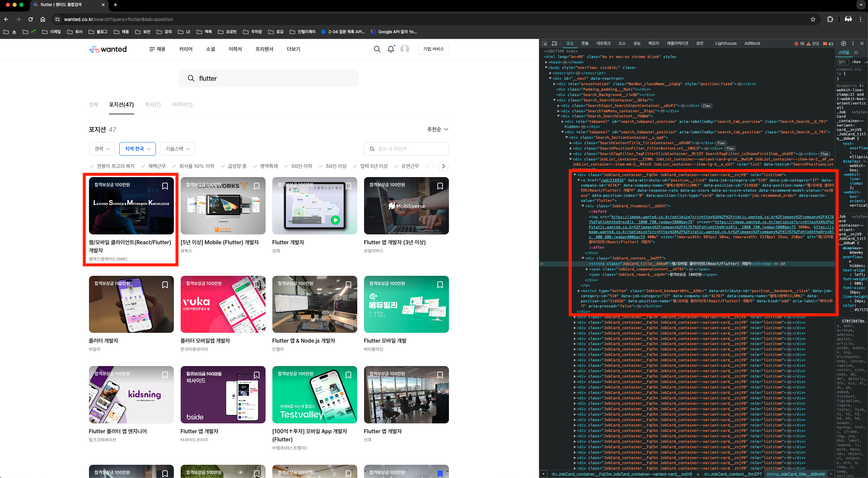
Task: Bookmark the 플러터 모바일앱 개발자 card
Action: pyautogui.click(x=257, y=285)
